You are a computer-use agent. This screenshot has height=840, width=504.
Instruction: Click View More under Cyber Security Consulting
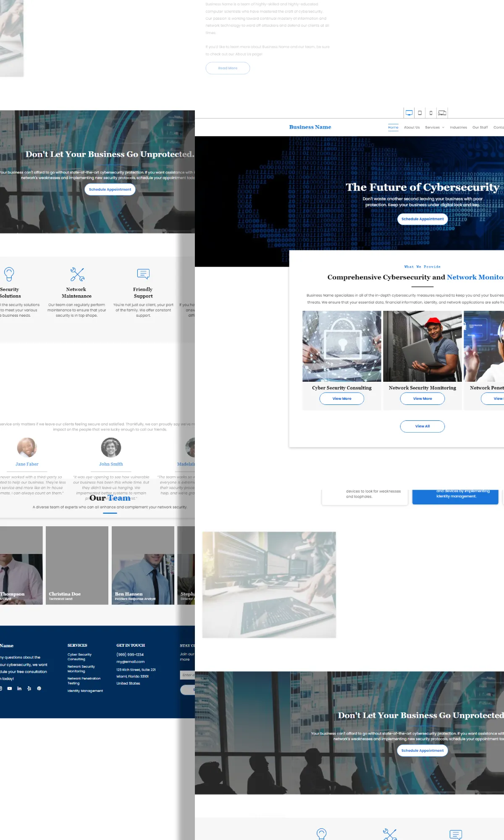(x=342, y=399)
